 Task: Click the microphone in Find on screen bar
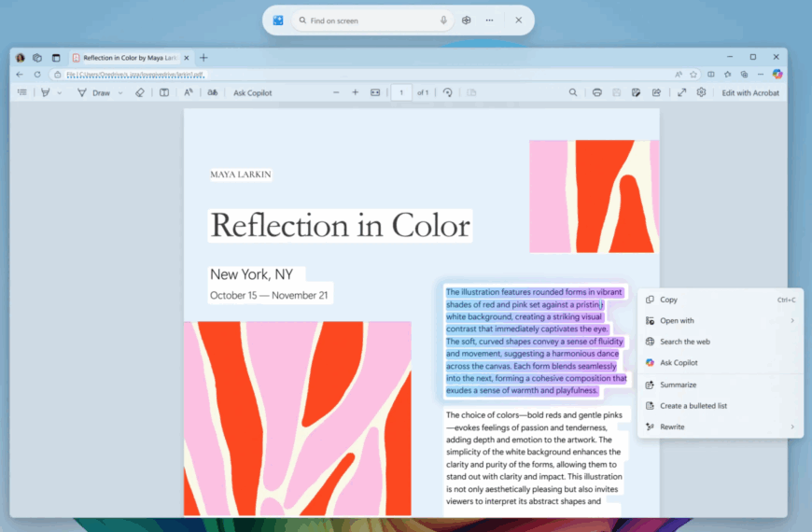(x=444, y=21)
